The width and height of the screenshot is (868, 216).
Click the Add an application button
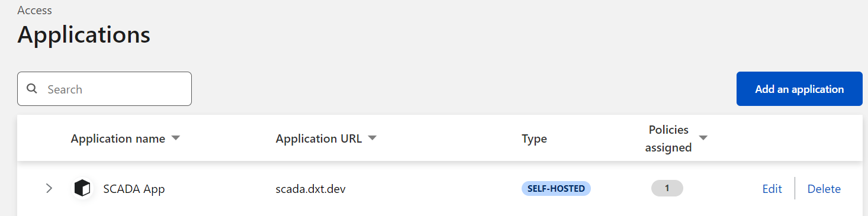pos(799,89)
